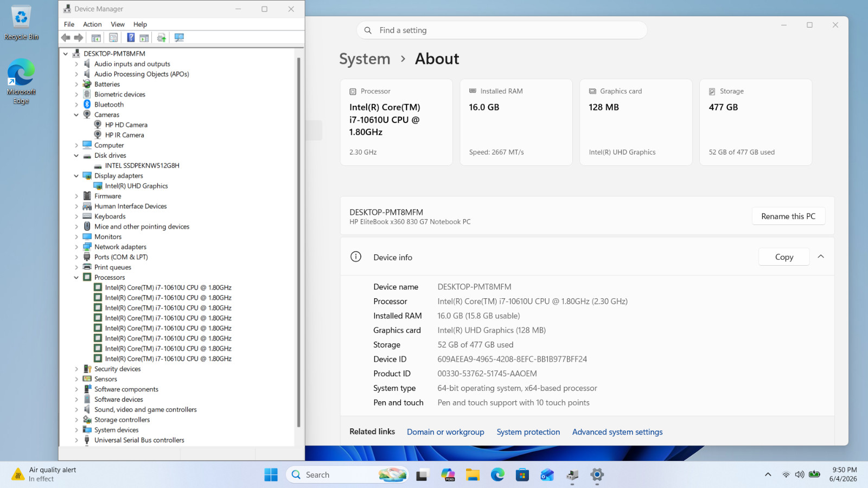Collapse the Device info section chevron
Screen dimensions: 868x488
click(x=821, y=256)
